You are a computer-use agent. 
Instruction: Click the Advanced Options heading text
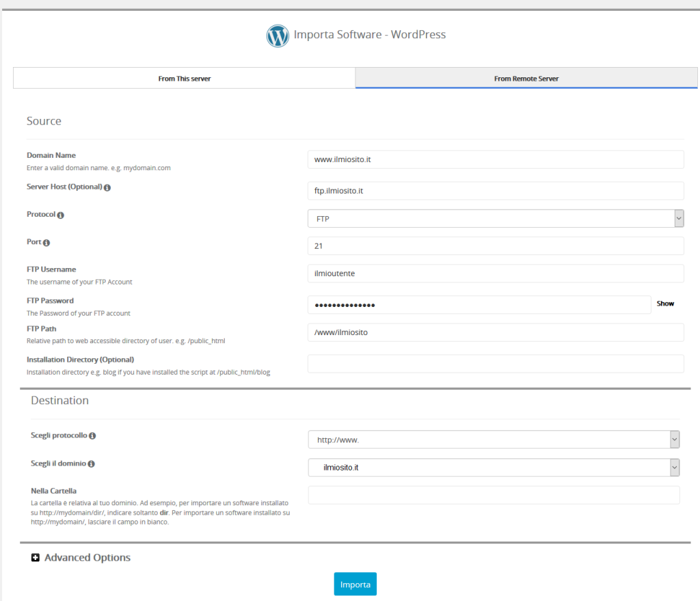87,557
